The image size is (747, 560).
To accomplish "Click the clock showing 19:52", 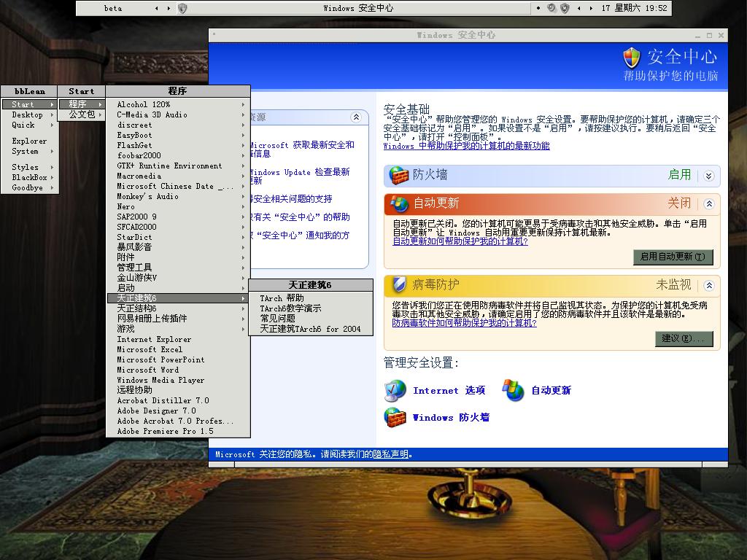I will (657, 8).
